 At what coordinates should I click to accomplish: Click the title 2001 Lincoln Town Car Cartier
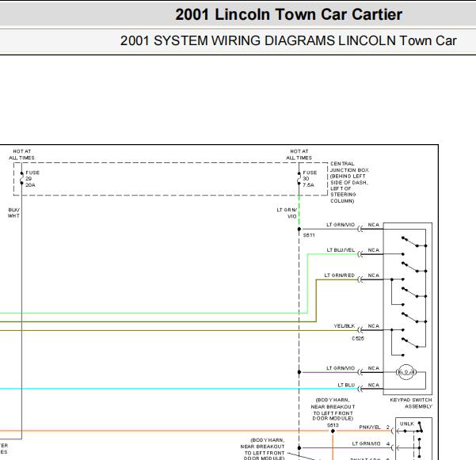pos(288,14)
